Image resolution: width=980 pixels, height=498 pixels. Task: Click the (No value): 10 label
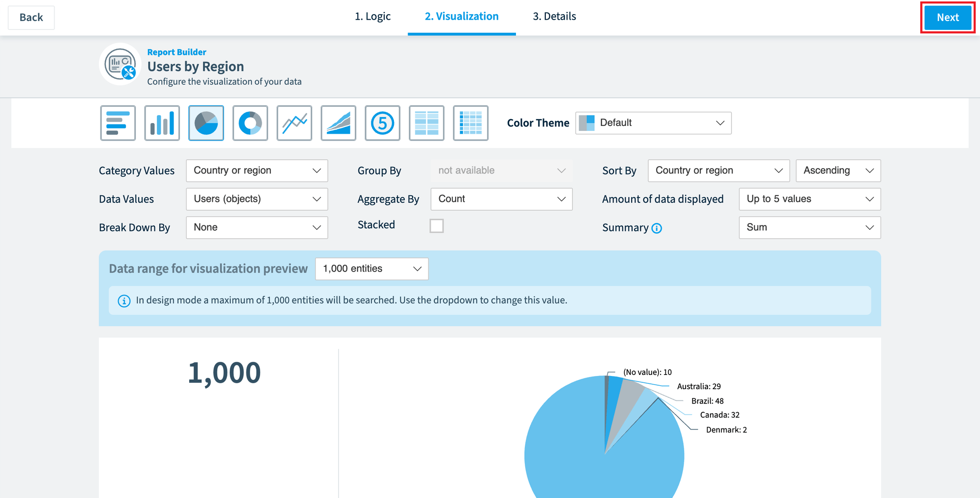(x=647, y=373)
